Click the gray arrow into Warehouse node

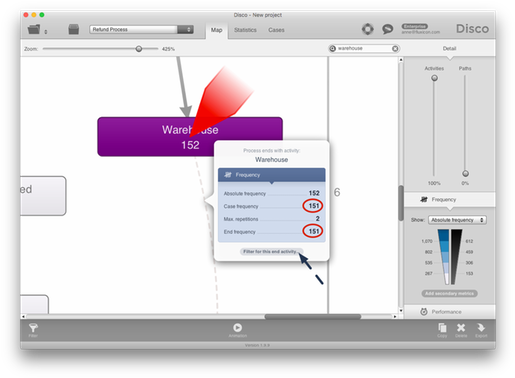[x=183, y=87]
